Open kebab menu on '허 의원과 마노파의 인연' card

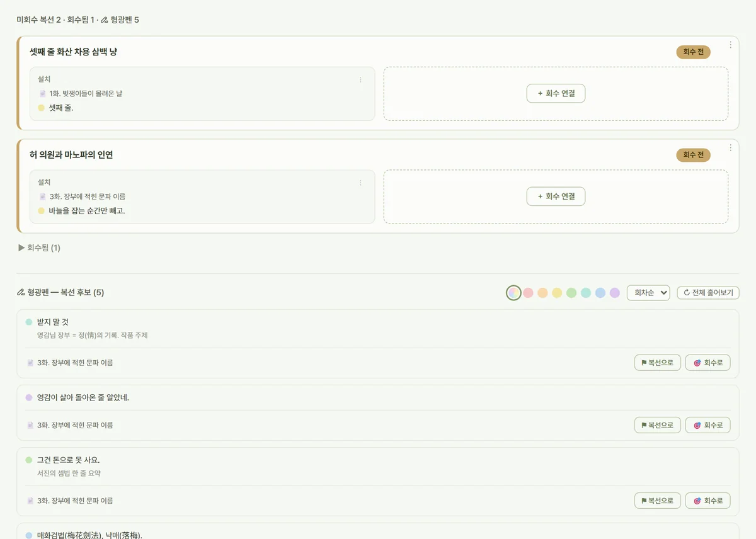(x=730, y=148)
